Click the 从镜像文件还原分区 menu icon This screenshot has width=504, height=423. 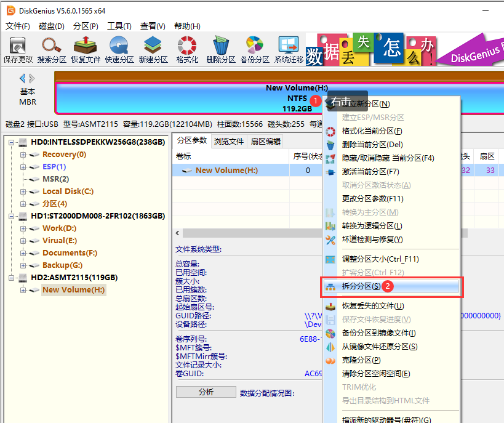pyautogui.click(x=330, y=347)
